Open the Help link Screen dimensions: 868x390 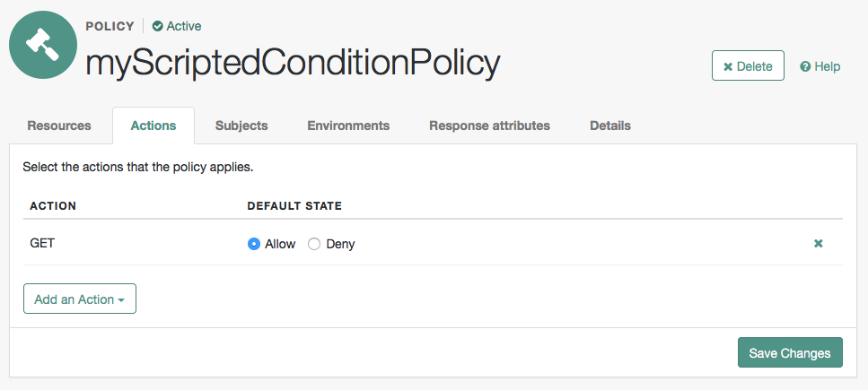(x=820, y=66)
